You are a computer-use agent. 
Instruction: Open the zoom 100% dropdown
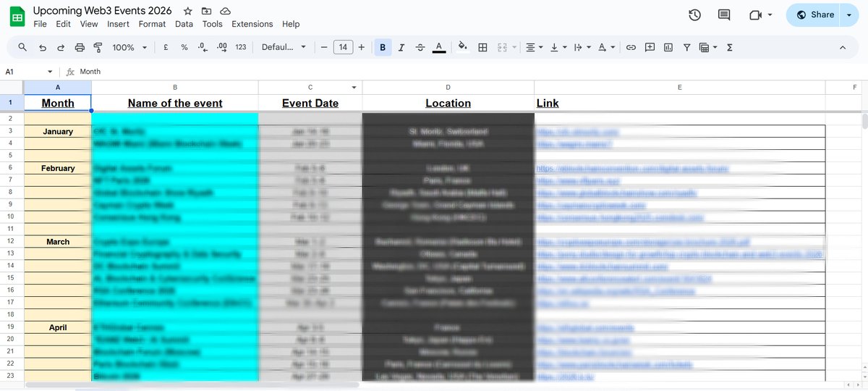tap(129, 47)
